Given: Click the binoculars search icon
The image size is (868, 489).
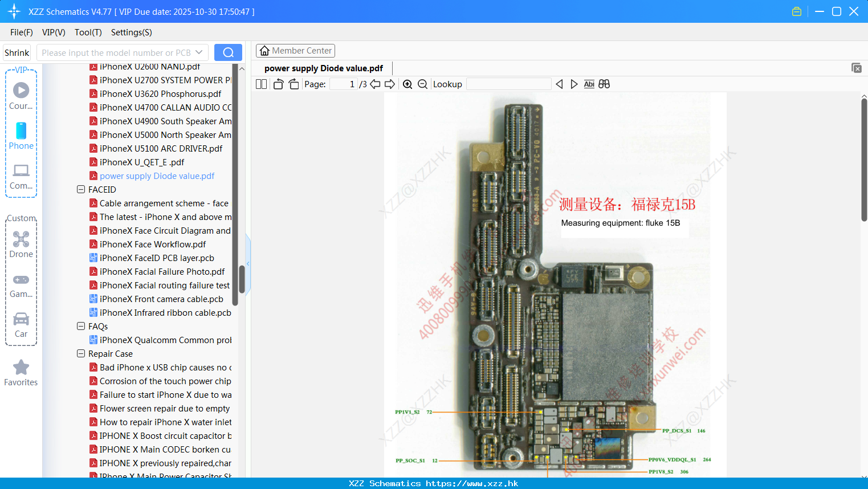Looking at the screenshot, I should [x=604, y=84].
